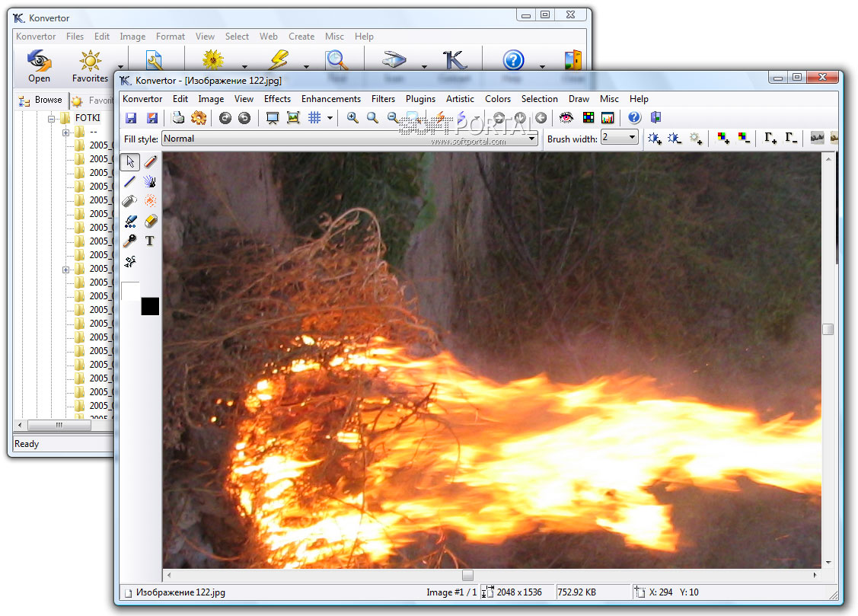Viewport: 858px width, 616px height.
Task: Open the Brush width dropdown
Action: tap(631, 138)
